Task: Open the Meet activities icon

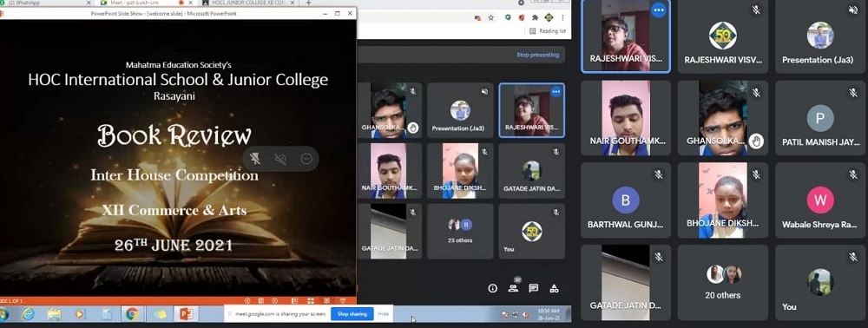Action: click(554, 288)
